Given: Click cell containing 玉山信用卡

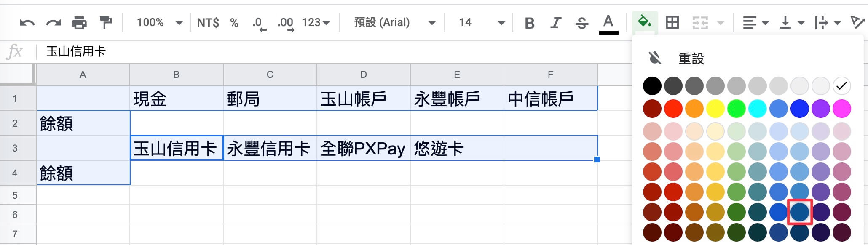Looking at the screenshot, I should click(x=177, y=148).
